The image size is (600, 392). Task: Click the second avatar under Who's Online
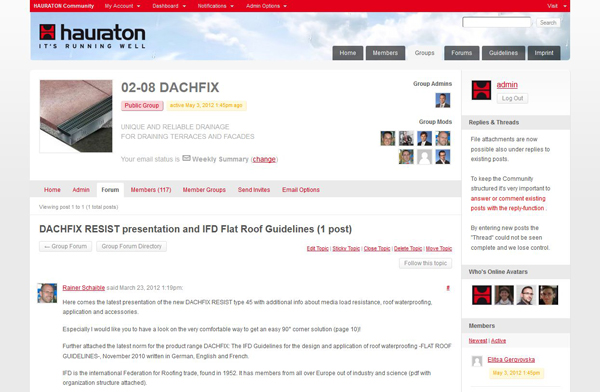[504, 295]
